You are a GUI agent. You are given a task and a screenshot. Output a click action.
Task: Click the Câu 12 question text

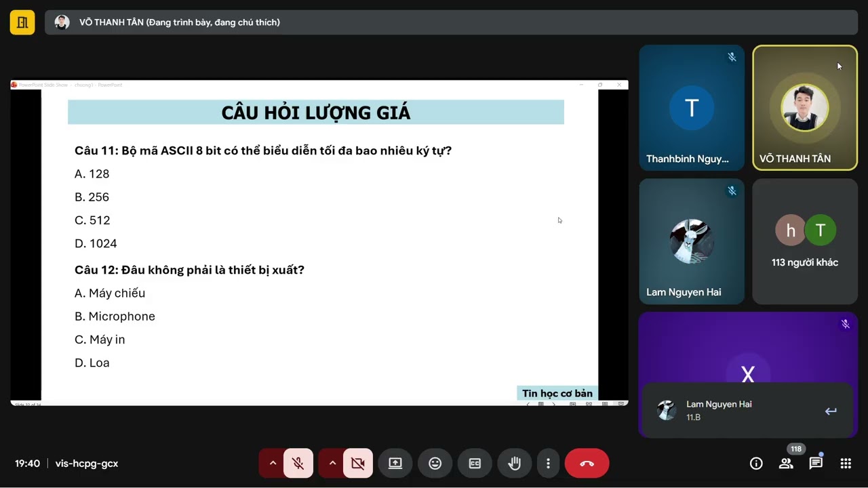(189, 270)
